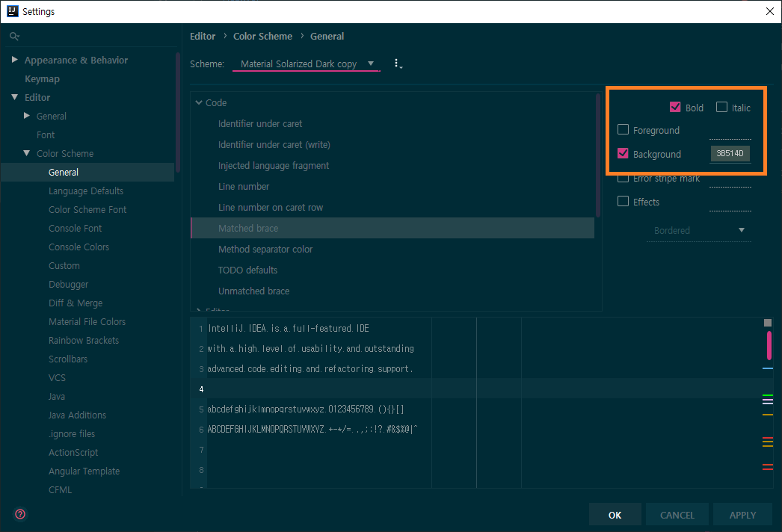Click the APPLY button
The image size is (782, 532).
(742, 515)
